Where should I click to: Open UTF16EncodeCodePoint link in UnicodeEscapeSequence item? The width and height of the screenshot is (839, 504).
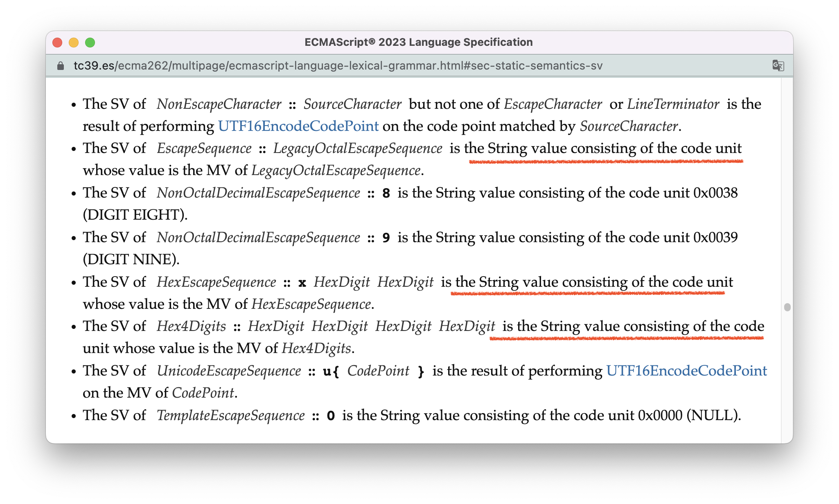click(x=686, y=371)
